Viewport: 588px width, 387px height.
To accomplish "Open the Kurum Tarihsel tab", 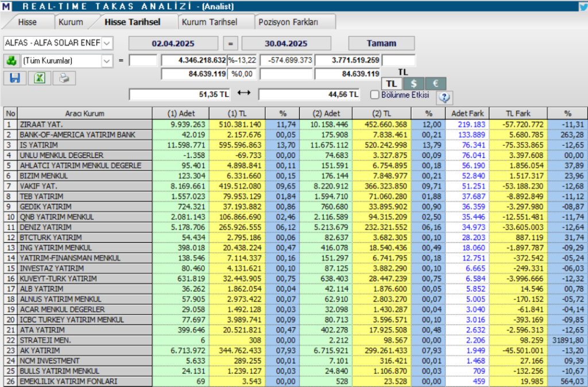I will 210,22.
